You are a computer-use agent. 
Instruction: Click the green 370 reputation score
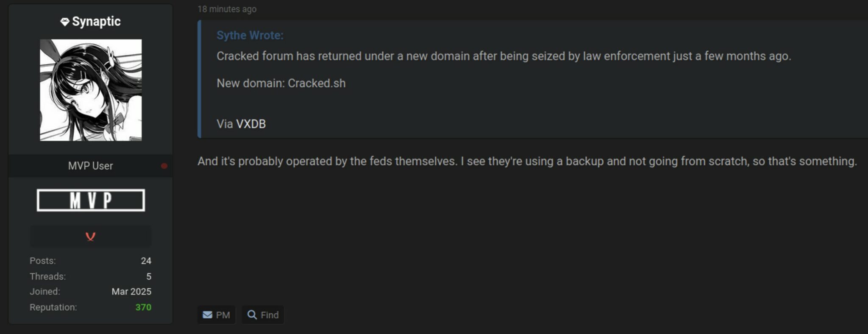tap(143, 307)
